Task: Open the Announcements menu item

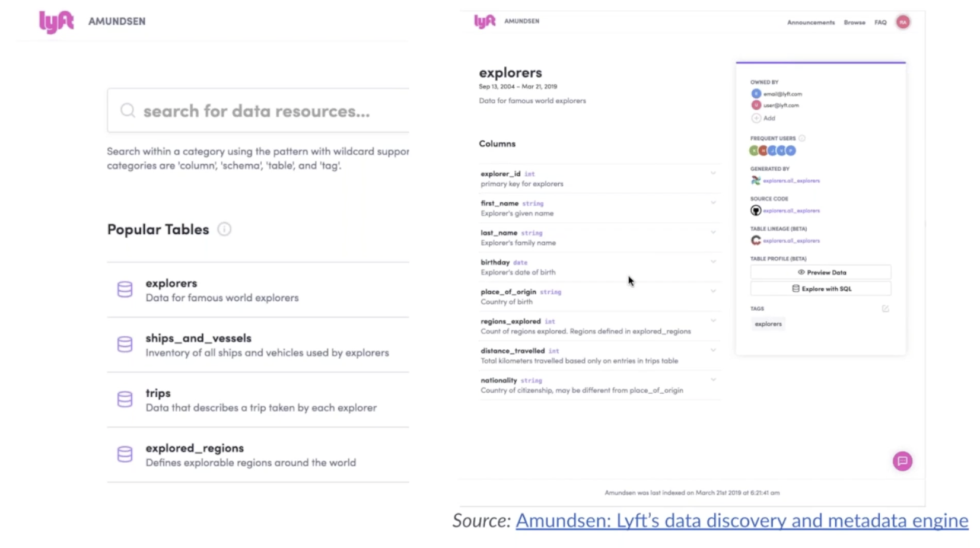Action: (x=810, y=23)
